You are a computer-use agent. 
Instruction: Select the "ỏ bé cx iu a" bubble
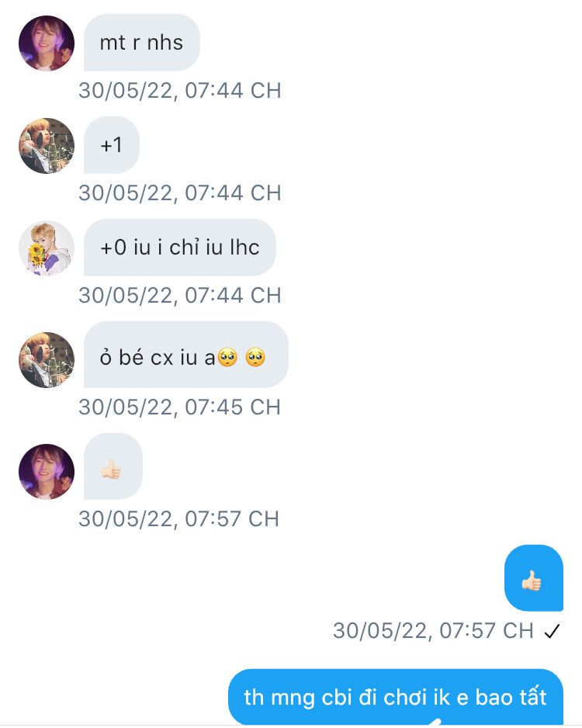point(186,355)
